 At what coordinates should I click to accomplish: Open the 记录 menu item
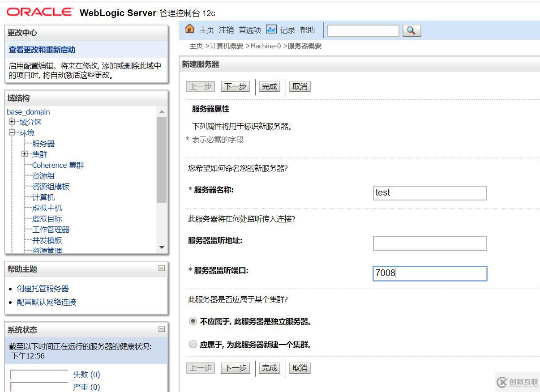point(288,30)
